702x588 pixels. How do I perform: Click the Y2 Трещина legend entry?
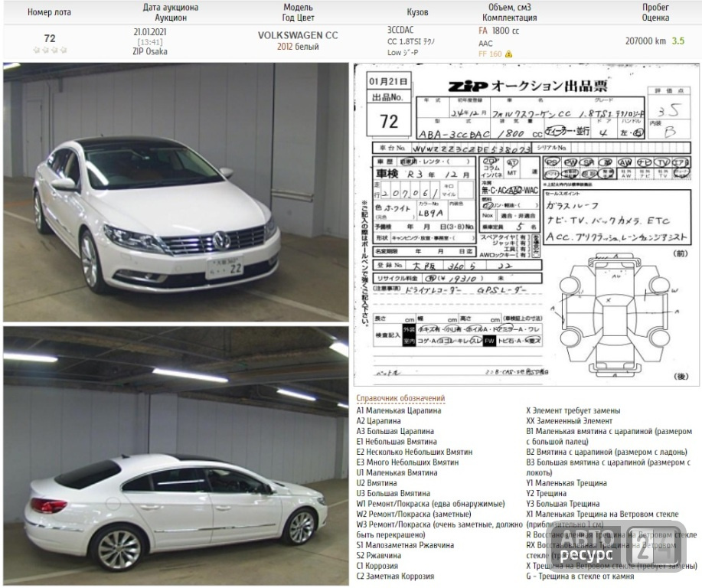coord(546,492)
